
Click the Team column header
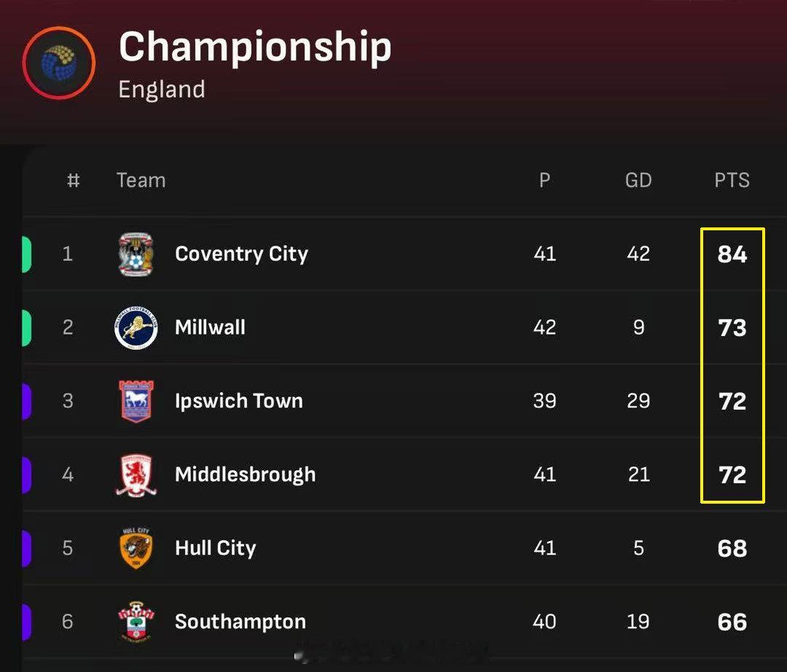pyautogui.click(x=141, y=181)
